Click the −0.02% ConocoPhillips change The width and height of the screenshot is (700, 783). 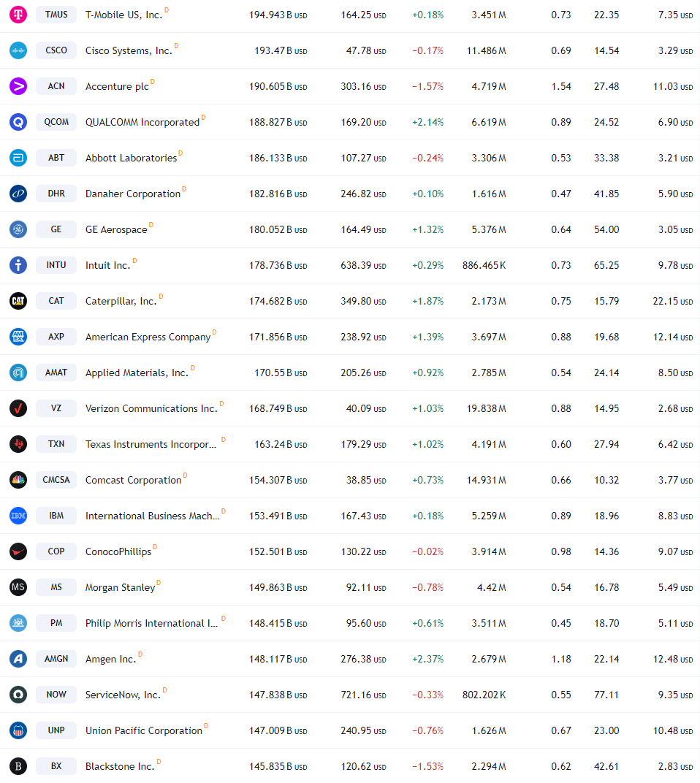click(427, 551)
